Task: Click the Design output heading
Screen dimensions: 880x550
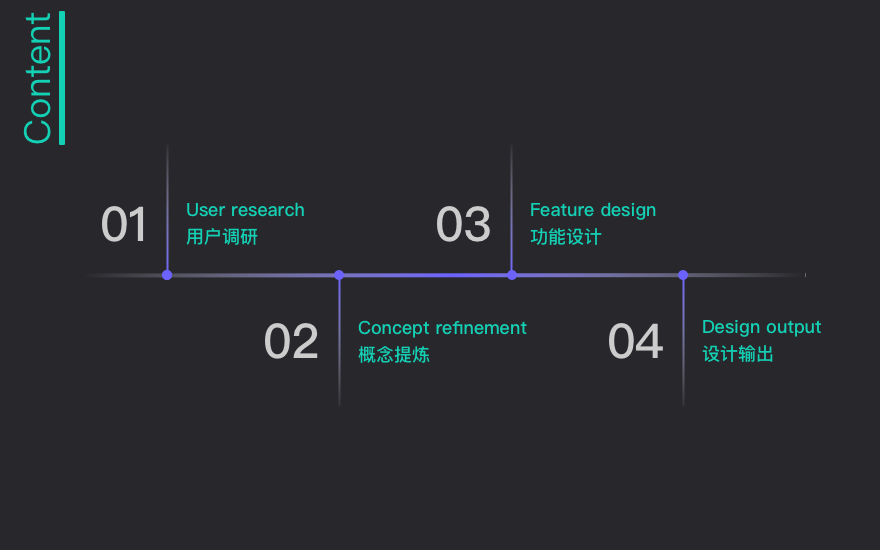Action: click(761, 327)
